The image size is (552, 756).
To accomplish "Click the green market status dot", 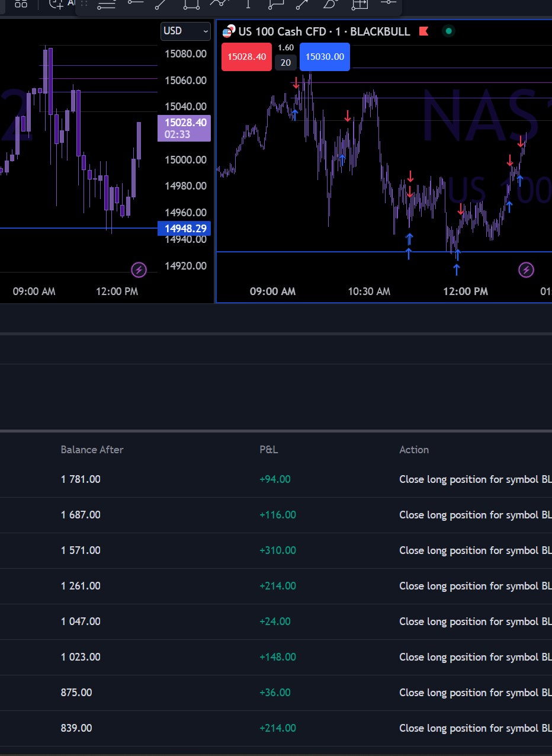I will point(448,31).
